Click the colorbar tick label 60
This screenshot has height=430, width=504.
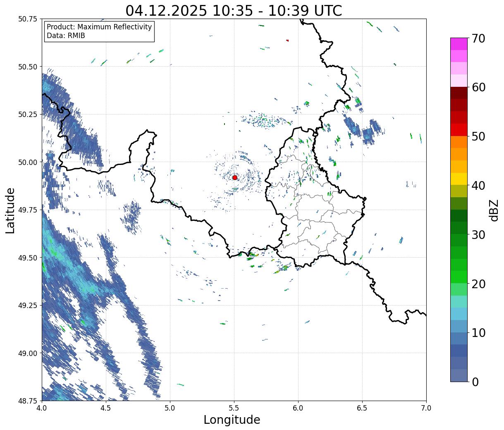coord(478,87)
